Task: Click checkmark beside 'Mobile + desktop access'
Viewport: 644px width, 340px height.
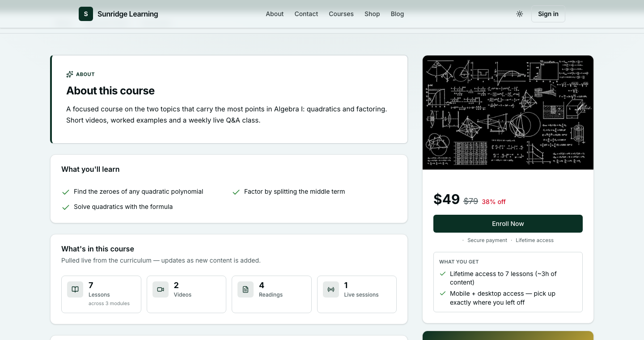Action: [443, 293]
